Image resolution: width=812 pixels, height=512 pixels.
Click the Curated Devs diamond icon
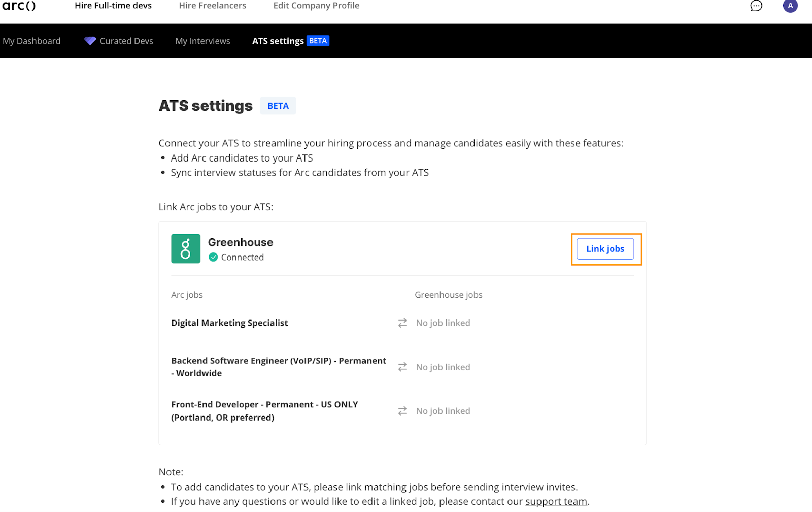click(x=90, y=41)
